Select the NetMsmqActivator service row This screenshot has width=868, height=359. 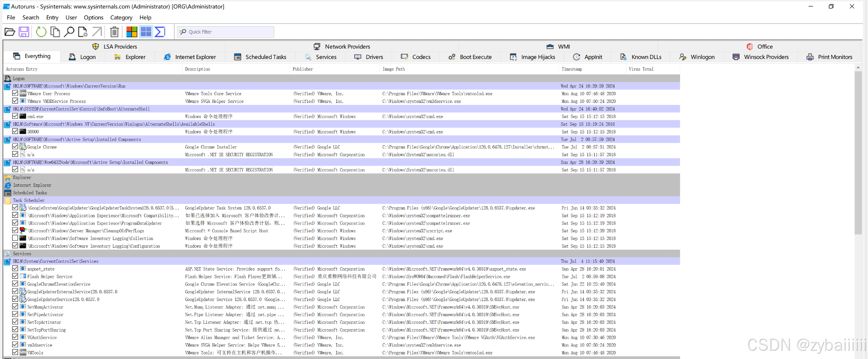coord(342,307)
